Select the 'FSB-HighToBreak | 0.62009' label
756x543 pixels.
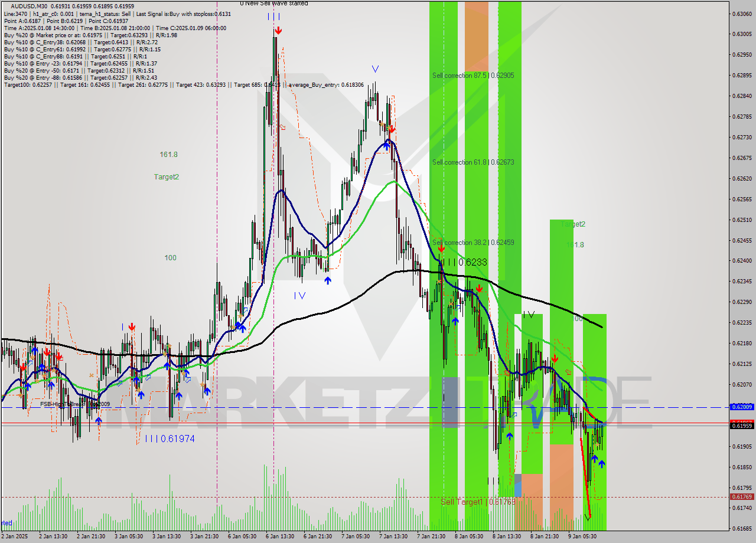pos(75,404)
